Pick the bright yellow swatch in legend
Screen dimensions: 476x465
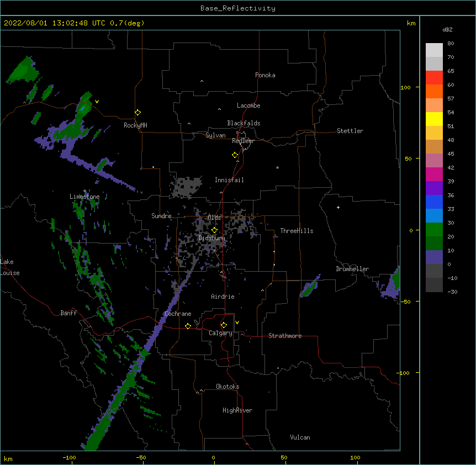click(x=434, y=119)
